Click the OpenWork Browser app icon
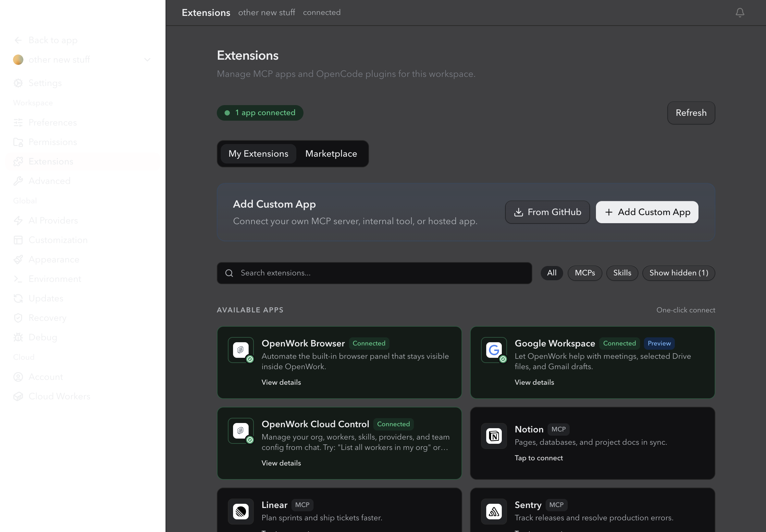 click(x=241, y=350)
